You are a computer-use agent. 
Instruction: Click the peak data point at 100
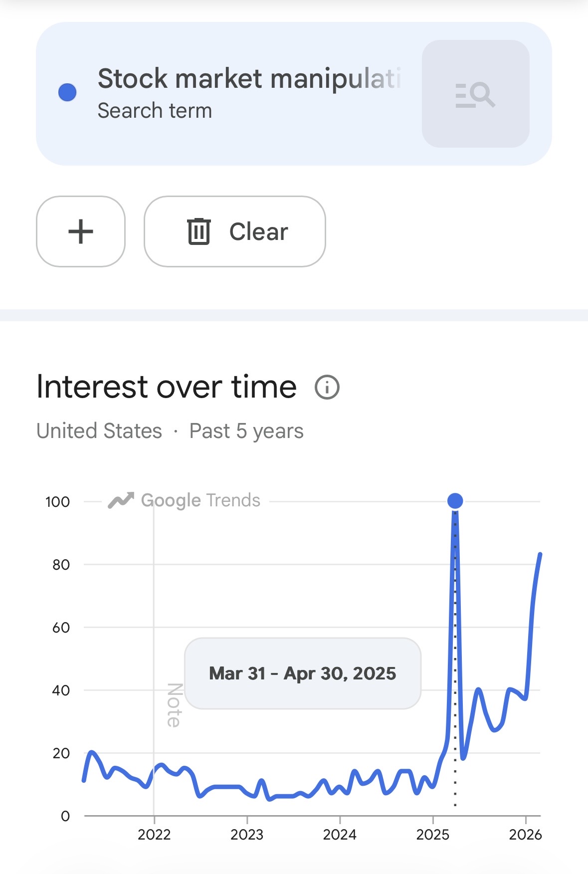(x=455, y=500)
